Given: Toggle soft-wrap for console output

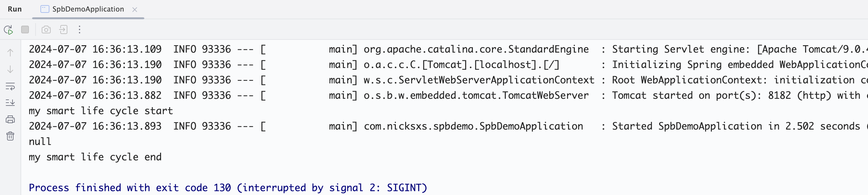Looking at the screenshot, I should click(11, 86).
